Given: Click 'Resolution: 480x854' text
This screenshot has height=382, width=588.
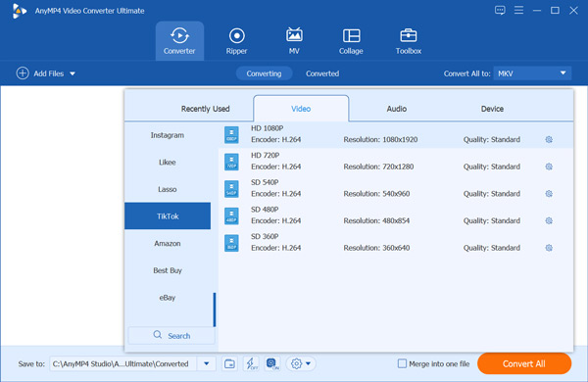Looking at the screenshot, I should coord(376,220).
